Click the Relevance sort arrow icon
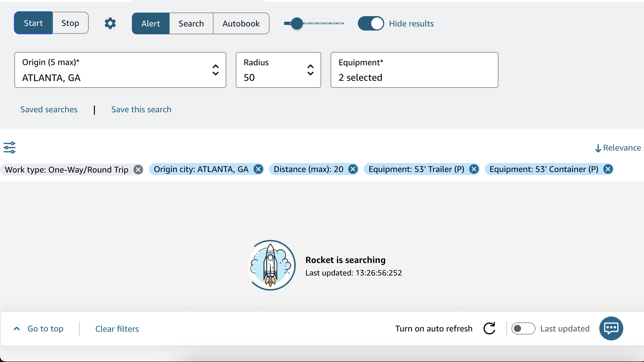 click(598, 148)
